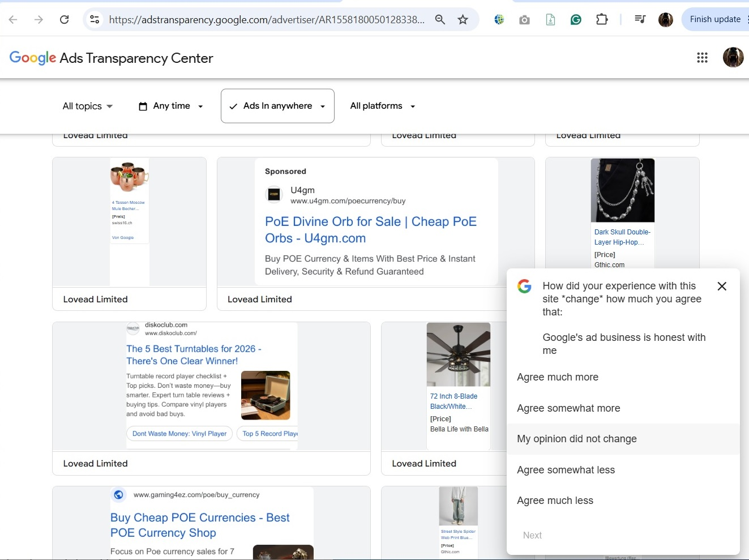Open the camera screenshot extension
749x560 pixels.
524,20
